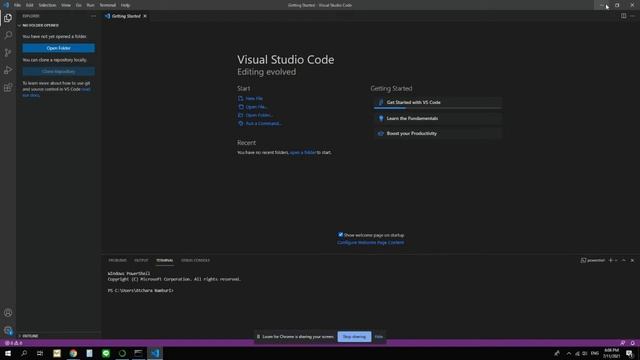Open the Edit menu
640x360 pixels.
point(30,5)
